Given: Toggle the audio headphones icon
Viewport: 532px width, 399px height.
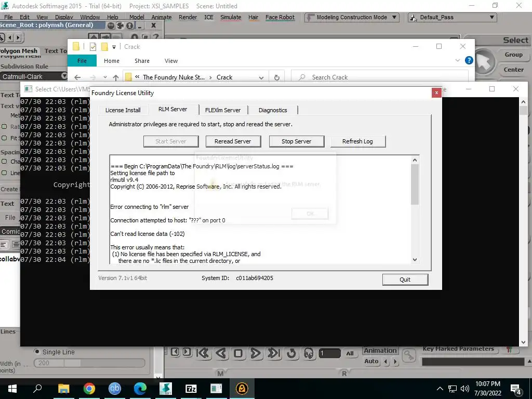Looking at the screenshot, I should pos(309,353).
